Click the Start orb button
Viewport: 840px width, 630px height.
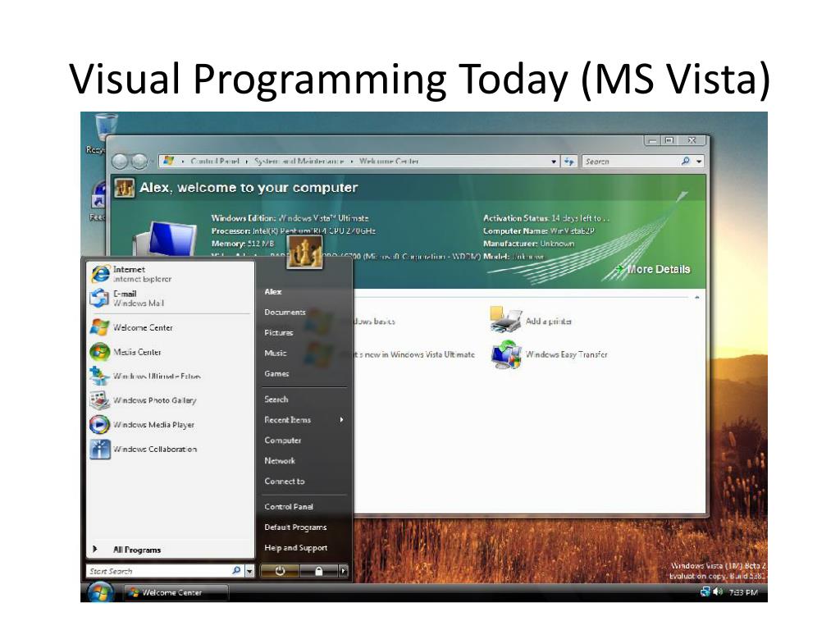[100, 591]
